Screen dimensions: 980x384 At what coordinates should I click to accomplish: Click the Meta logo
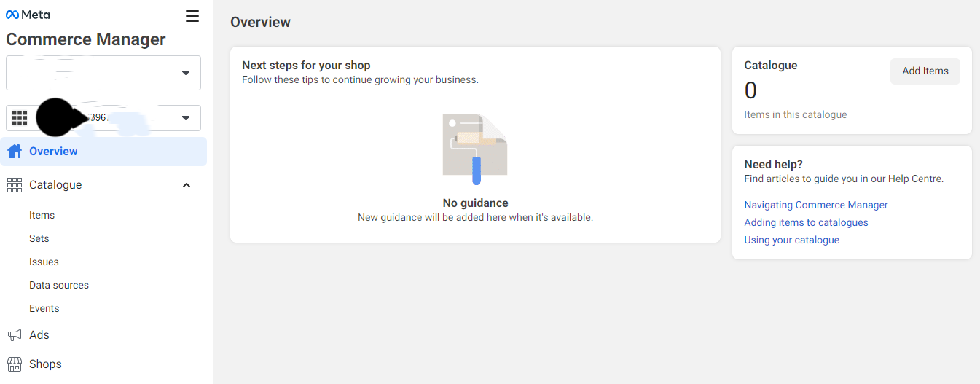click(x=28, y=15)
